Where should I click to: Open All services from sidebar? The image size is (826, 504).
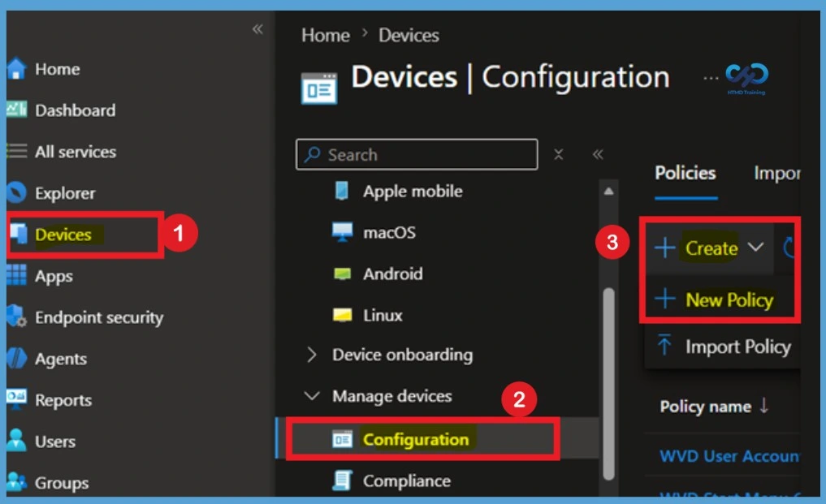[76, 152]
